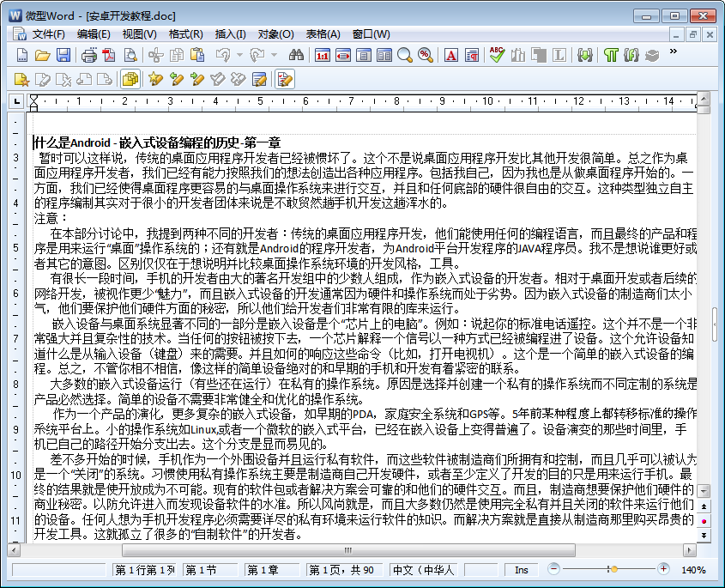Open character format red A icon
Viewport: 725px width, 588px height.
pyautogui.click(x=451, y=56)
